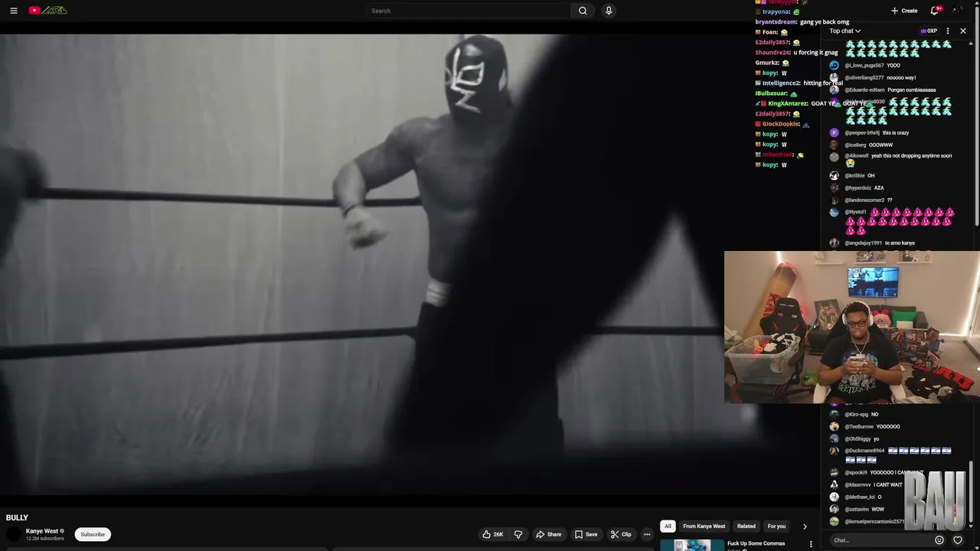980x551 pixels.
Task: Select the For you chip
Action: pyautogui.click(x=776, y=527)
